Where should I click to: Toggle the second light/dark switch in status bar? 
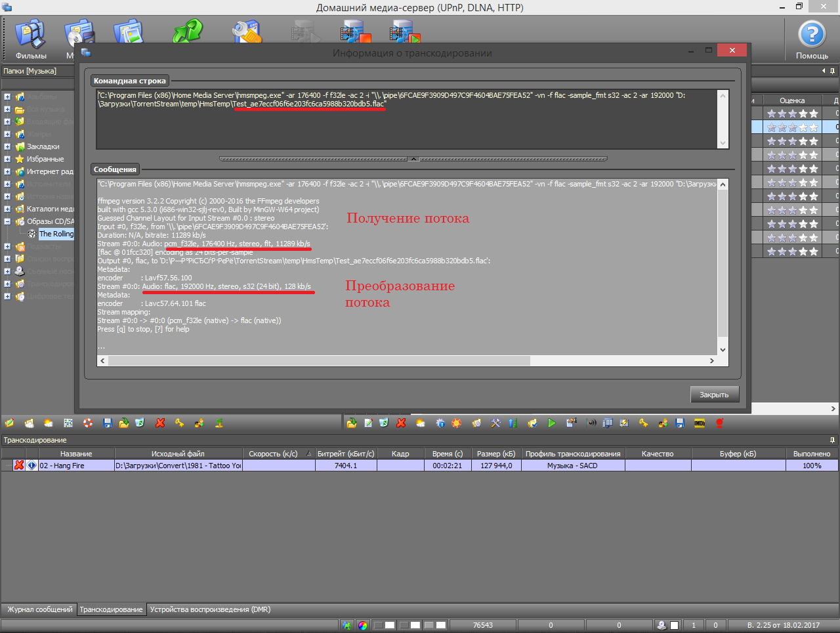tap(410, 625)
